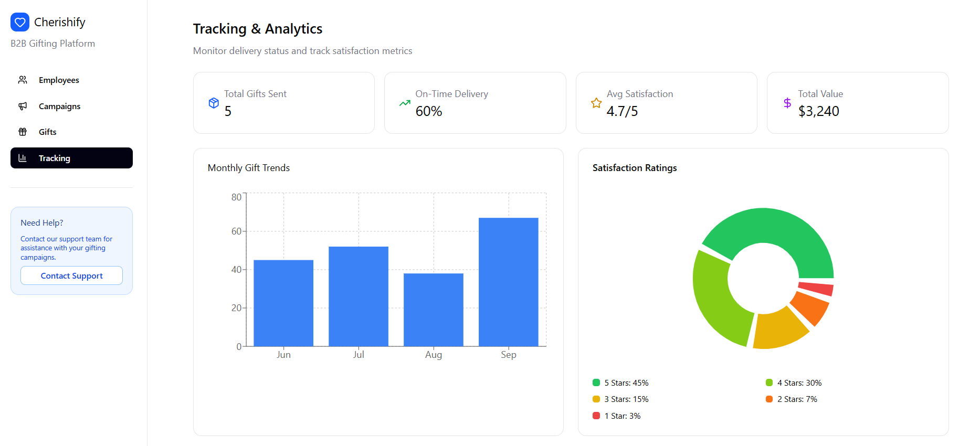Click the Cherishify heart logo icon
The width and height of the screenshot is (980, 446).
pyautogui.click(x=20, y=22)
